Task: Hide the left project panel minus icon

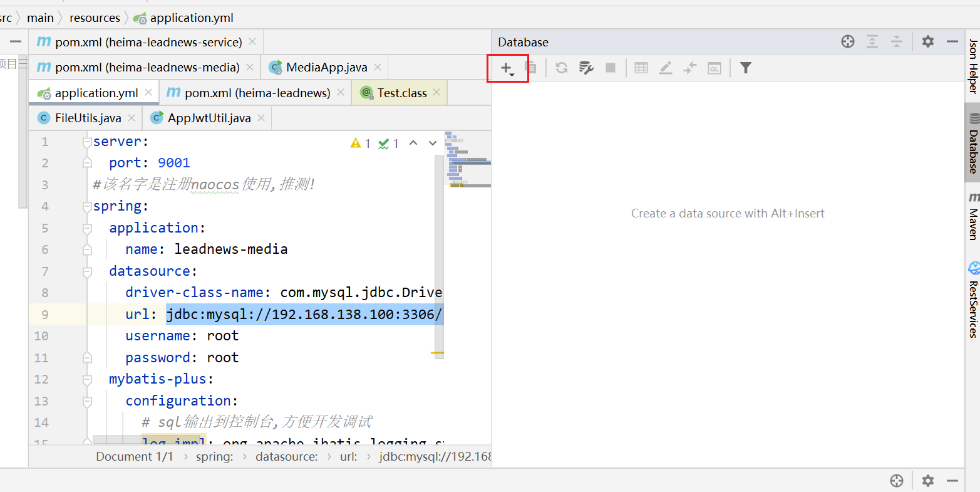Action: 16,42
